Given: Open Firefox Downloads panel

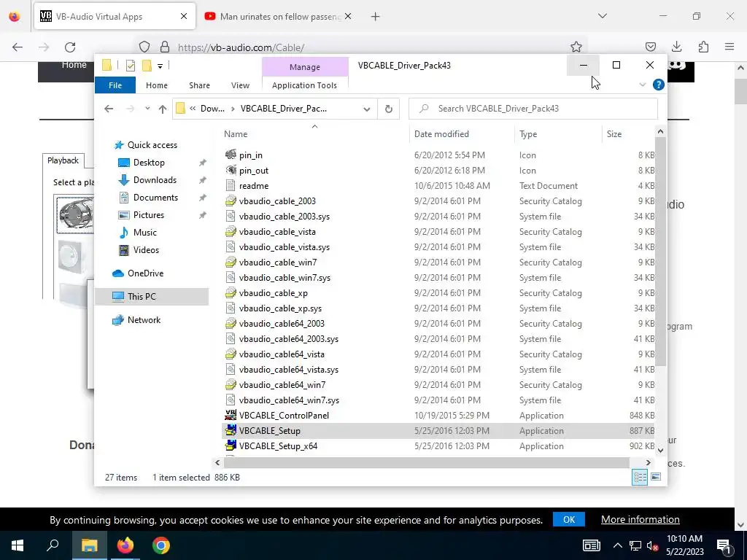Looking at the screenshot, I should point(676,47).
